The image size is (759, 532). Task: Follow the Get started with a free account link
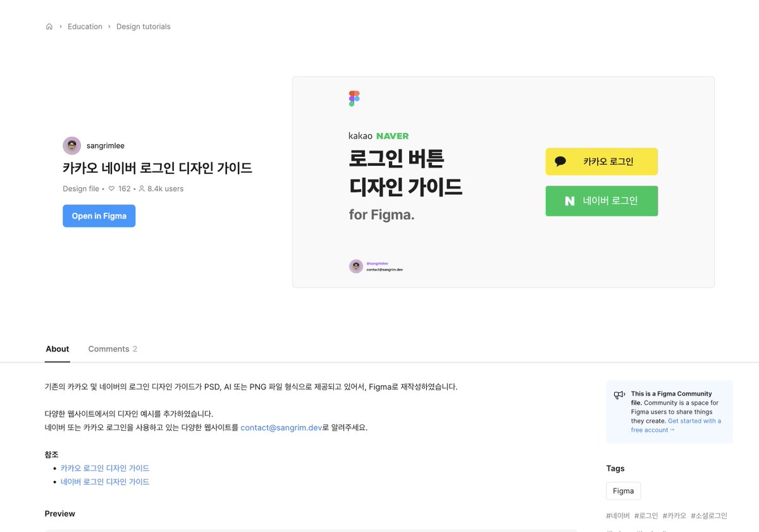pyautogui.click(x=676, y=425)
